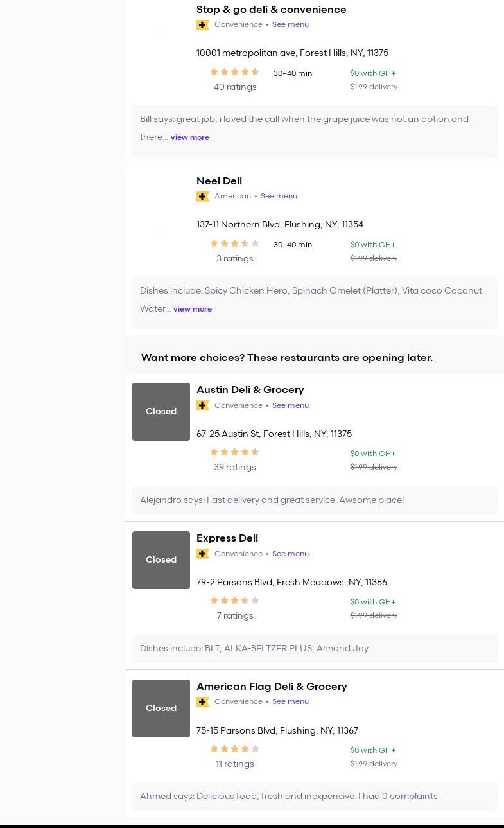This screenshot has width=504, height=828.
Task: Open See menu for American Flag Deli
Action: (290, 702)
